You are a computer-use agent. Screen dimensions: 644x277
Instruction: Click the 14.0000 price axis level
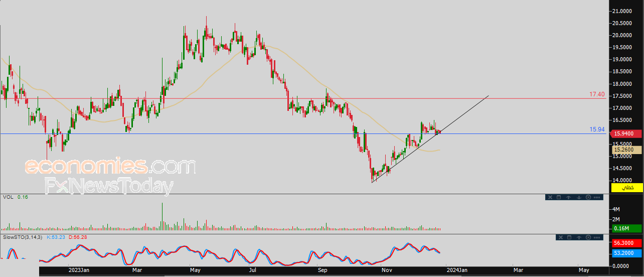click(622, 181)
